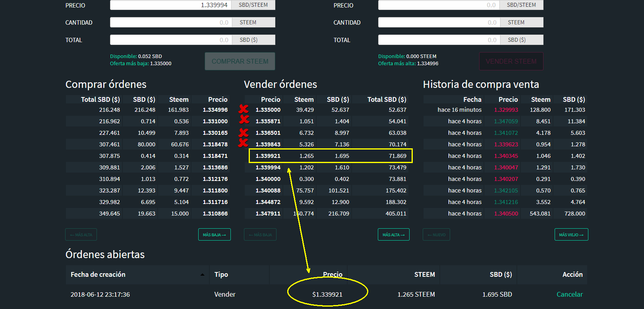Viewport: 644px width, 309px height.
Task: Click the COMPRAR STEEM button
Action: (x=240, y=61)
